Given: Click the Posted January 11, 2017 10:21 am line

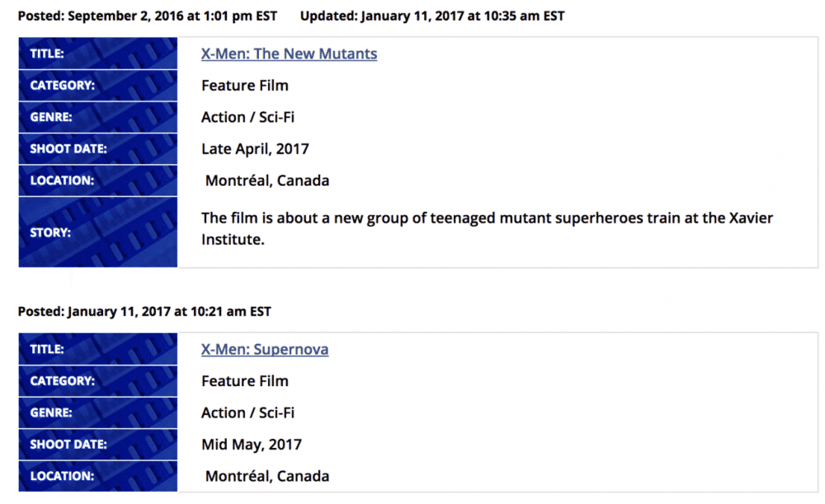Looking at the screenshot, I should [x=144, y=311].
